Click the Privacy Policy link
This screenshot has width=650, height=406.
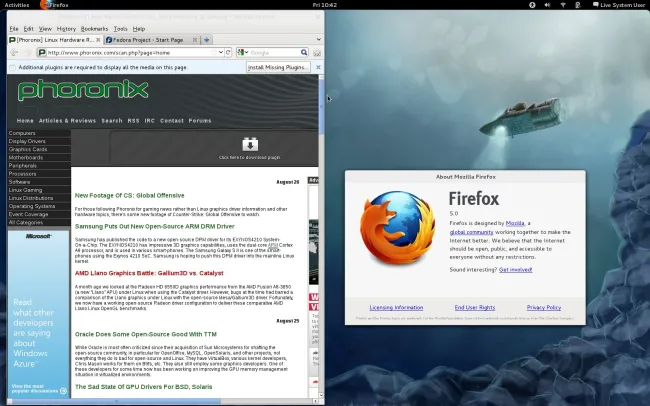pos(544,307)
